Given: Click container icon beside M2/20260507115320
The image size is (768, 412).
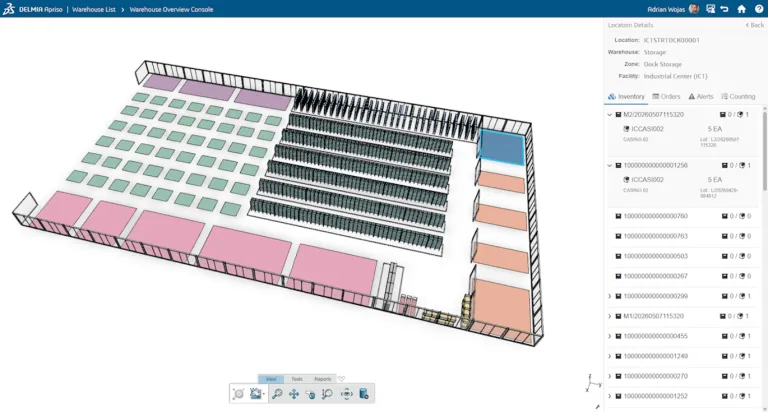Looking at the screenshot, I should 618,115.
